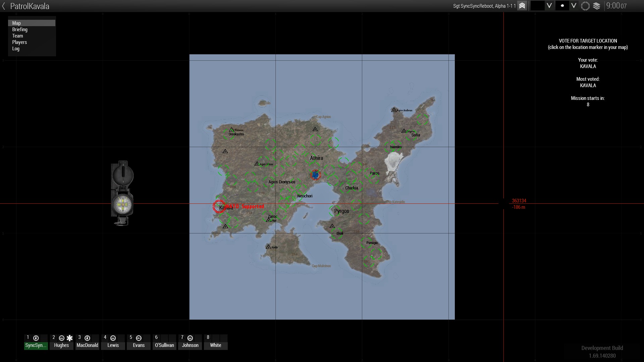644x362 pixels.
Task: Click the compass on the map
Action: [122, 204]
